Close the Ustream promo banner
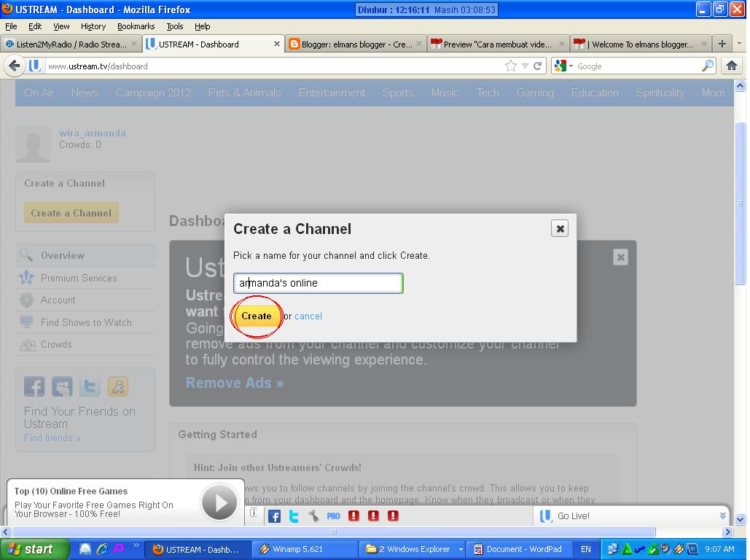Screen dimensions: 750x560 coord(620,257)
